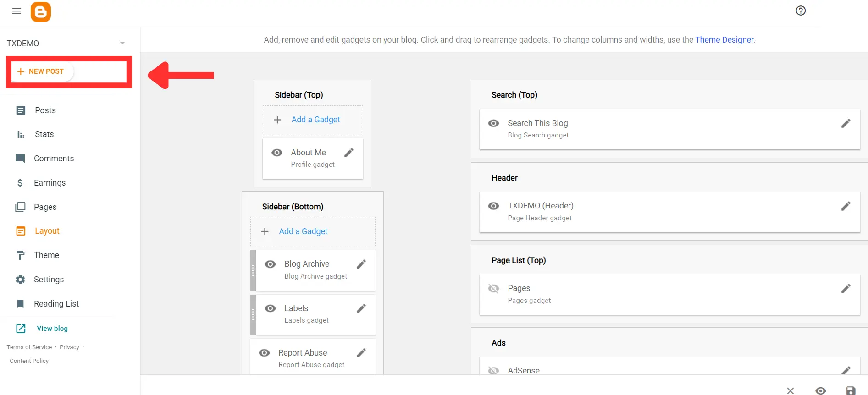
Task: Click the Comments bubble icon
Action: point(20,159)
